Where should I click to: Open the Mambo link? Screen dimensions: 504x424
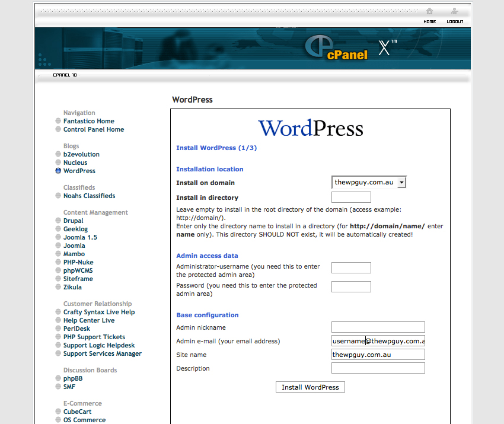tap(74, 254)
